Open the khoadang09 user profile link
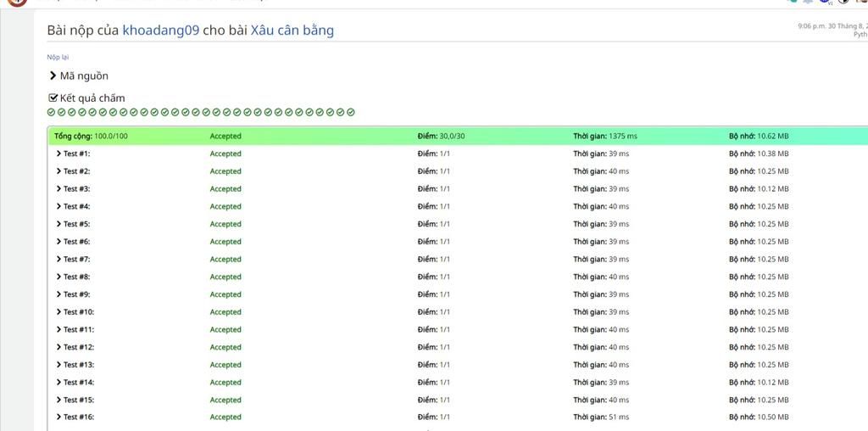The height and width of the screenshot is (431, 868). pos(160,30)
